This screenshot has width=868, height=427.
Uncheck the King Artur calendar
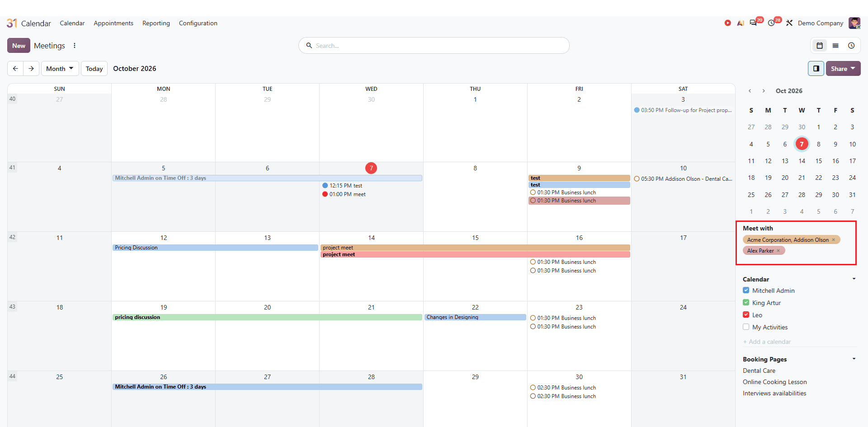[x=746, y=303]
